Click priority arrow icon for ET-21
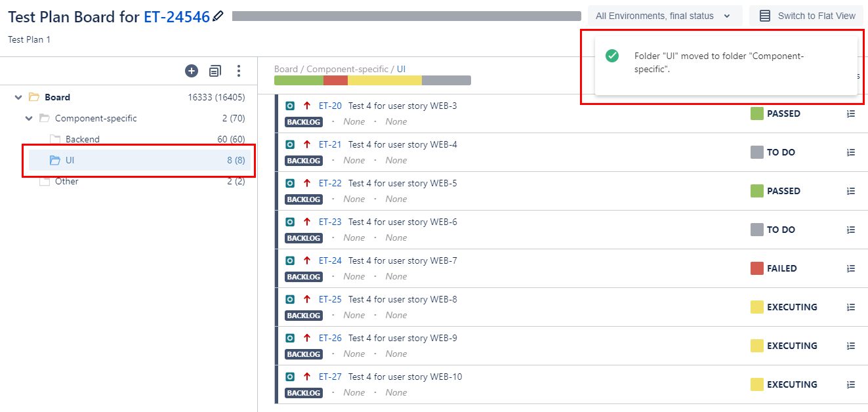The width and height of the screenshot is (868, 412). click(x=307, y=144)
